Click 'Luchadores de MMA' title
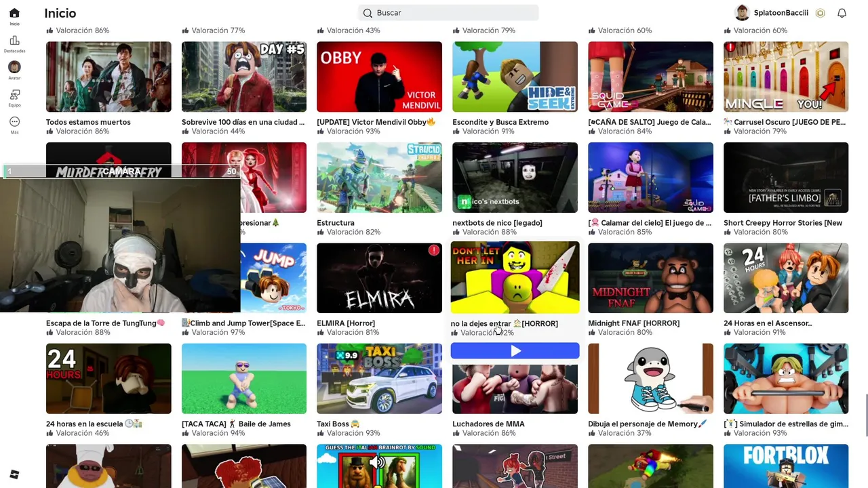This screenshot has height=488, width=868. (488, 424)
